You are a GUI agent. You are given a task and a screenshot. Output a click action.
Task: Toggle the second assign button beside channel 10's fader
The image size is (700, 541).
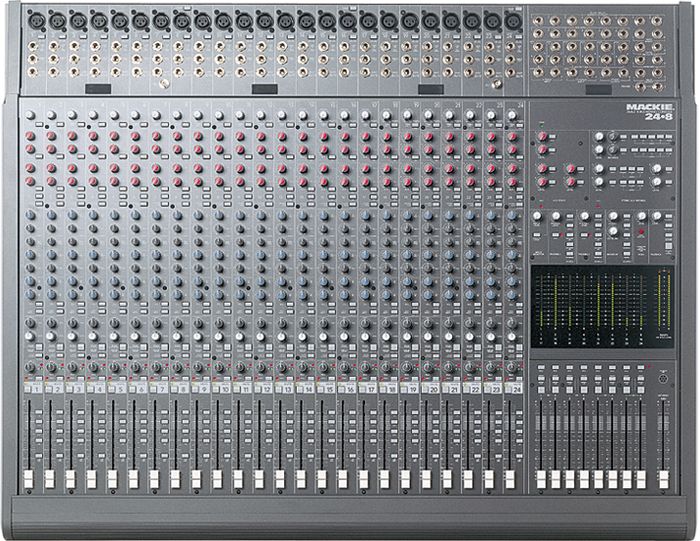tap(227, 421)
